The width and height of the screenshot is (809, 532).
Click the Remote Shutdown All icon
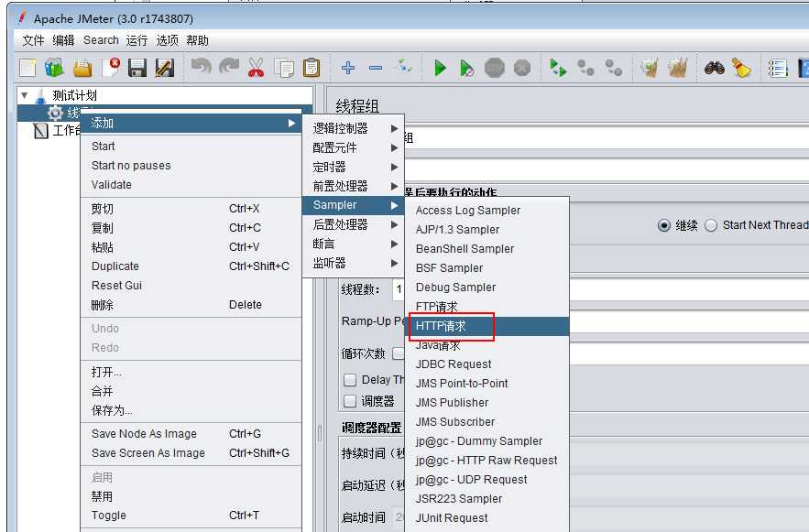(614, 68)
